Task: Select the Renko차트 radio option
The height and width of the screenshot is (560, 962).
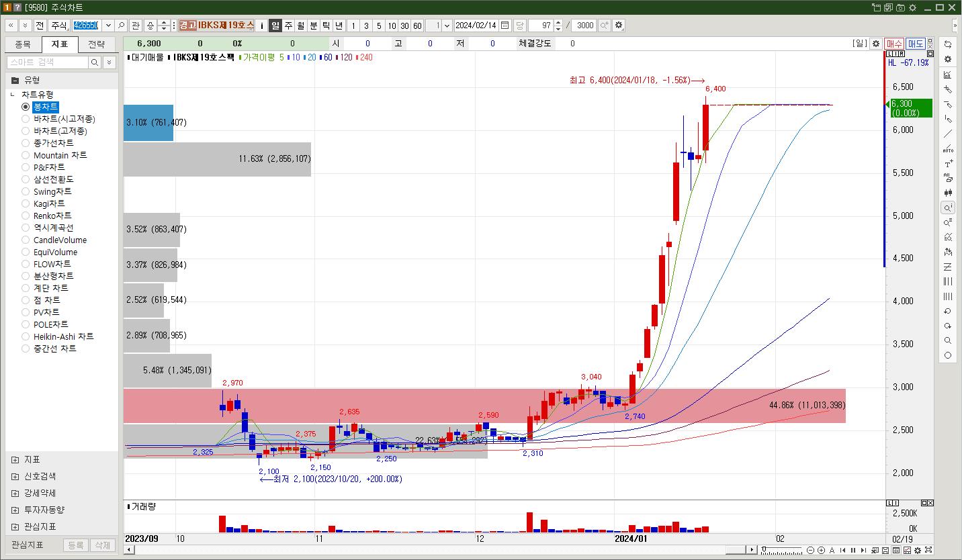Action: (x=26, y=216)
